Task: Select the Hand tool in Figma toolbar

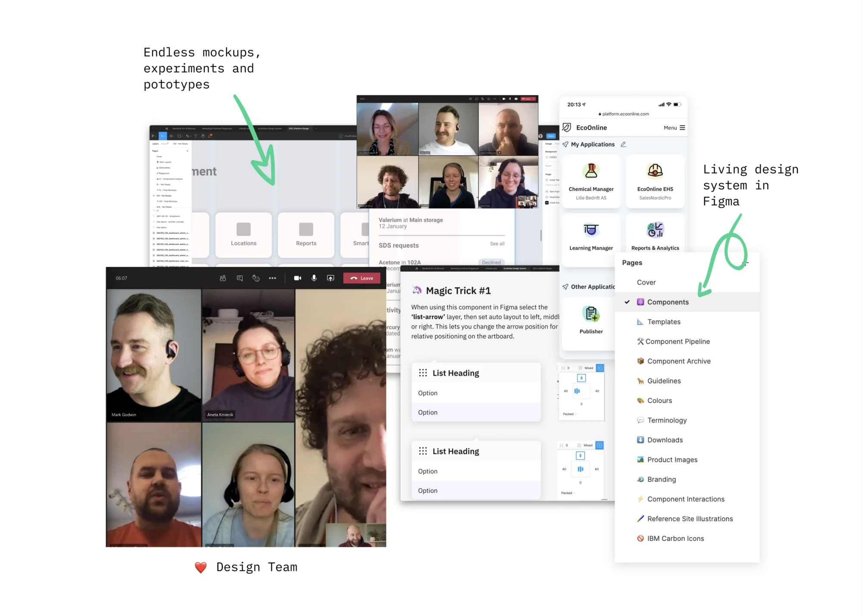Action: pos(203,136)
